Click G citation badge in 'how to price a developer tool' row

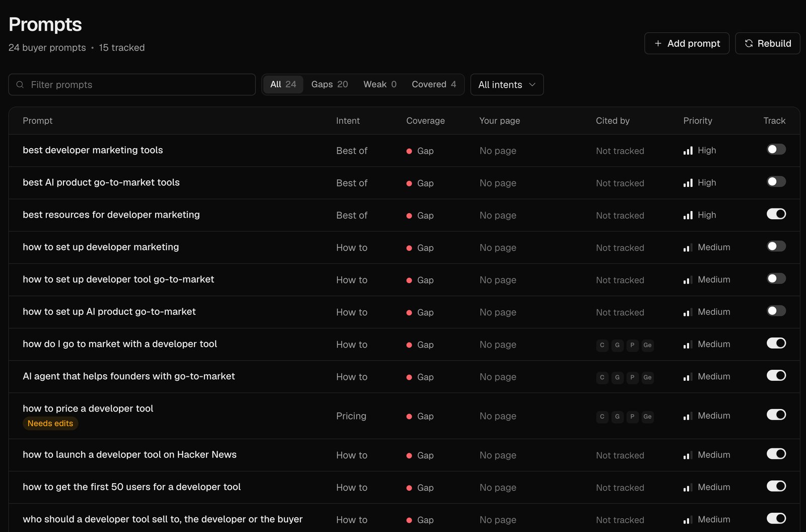(x=617, y=417)
